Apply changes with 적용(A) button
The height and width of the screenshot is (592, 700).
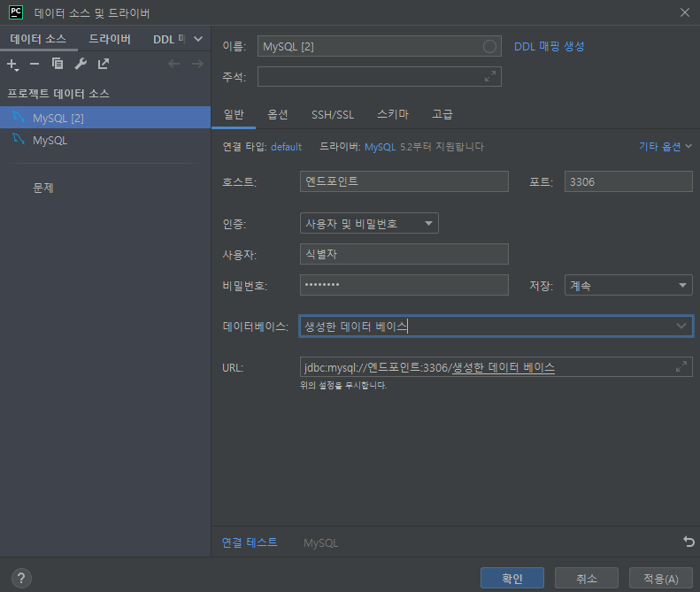pyautogui.click(x=661, y=579)
